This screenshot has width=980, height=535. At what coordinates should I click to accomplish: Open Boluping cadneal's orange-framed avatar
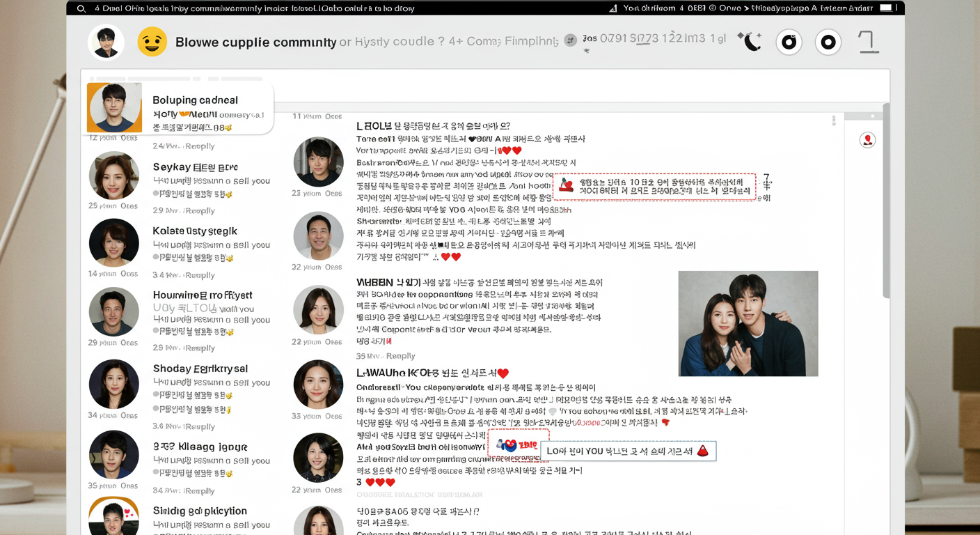114,108
